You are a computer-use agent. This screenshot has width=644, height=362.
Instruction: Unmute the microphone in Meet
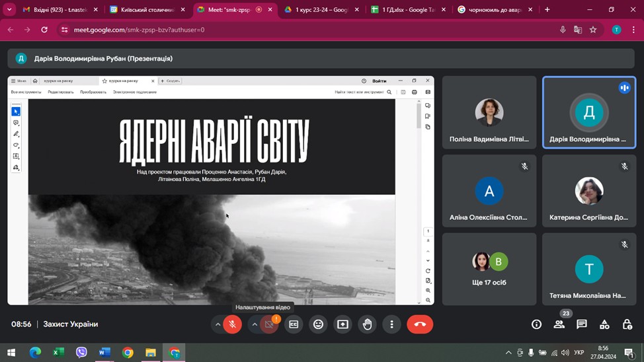[x=232, y=324]
